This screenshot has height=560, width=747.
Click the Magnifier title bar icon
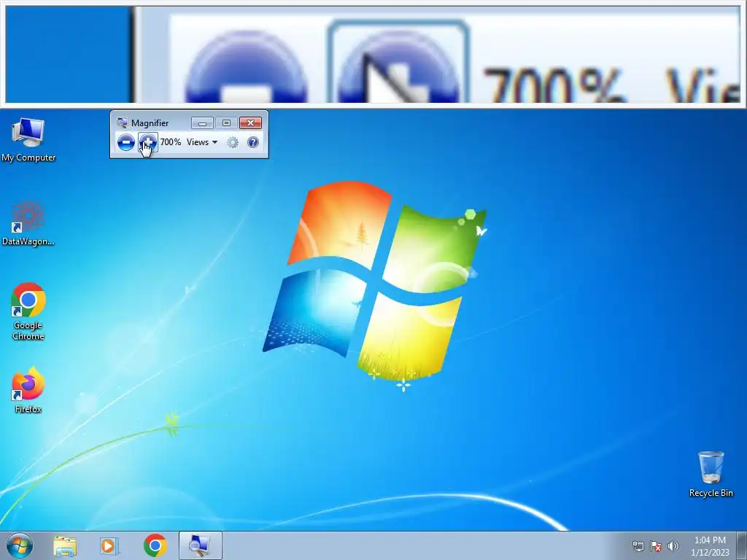click(x=122, y=122)
